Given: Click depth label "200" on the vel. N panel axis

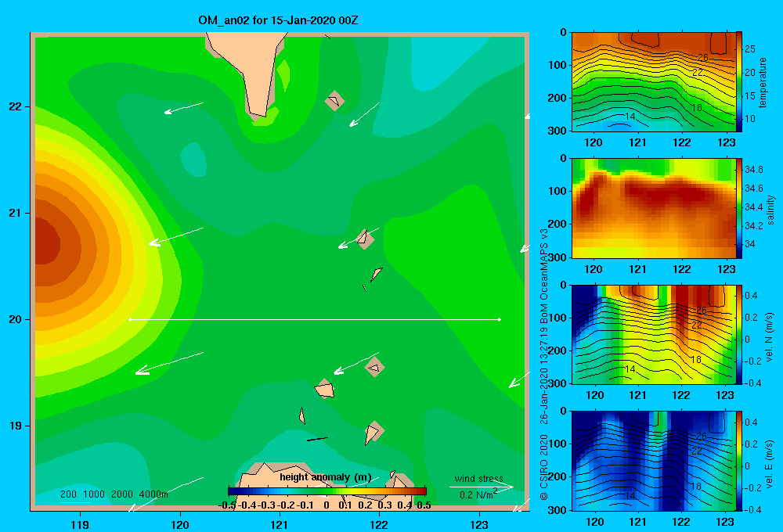Looking at the screenshot, I should 557,350.
